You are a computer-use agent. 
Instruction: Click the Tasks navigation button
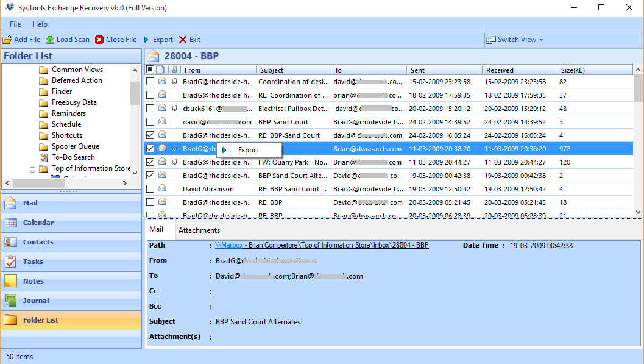click(71, 262)
